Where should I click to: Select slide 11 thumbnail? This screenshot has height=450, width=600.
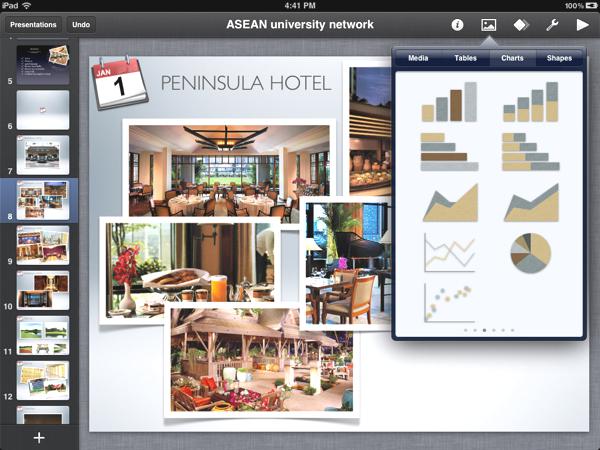[43, 336]
